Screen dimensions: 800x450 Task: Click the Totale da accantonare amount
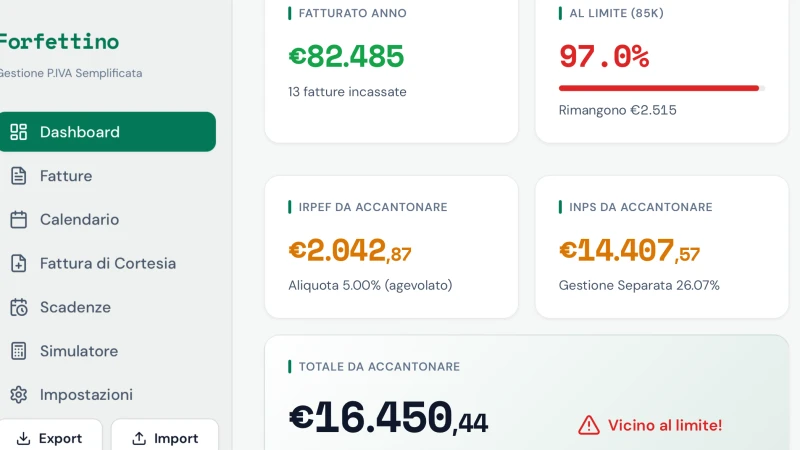pyautogui.click(x=388, y=419)
